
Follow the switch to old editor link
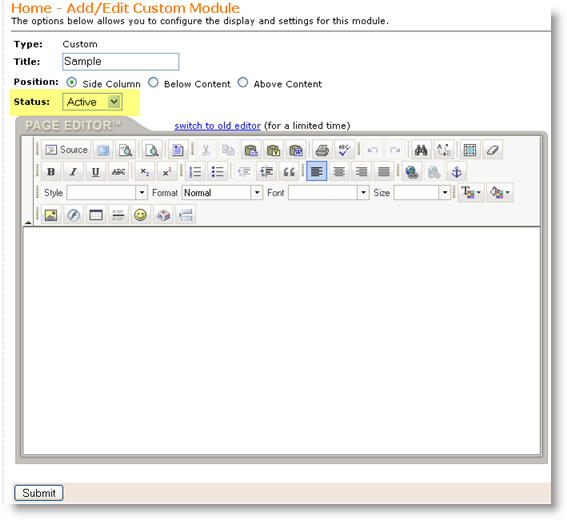(217, 126)
